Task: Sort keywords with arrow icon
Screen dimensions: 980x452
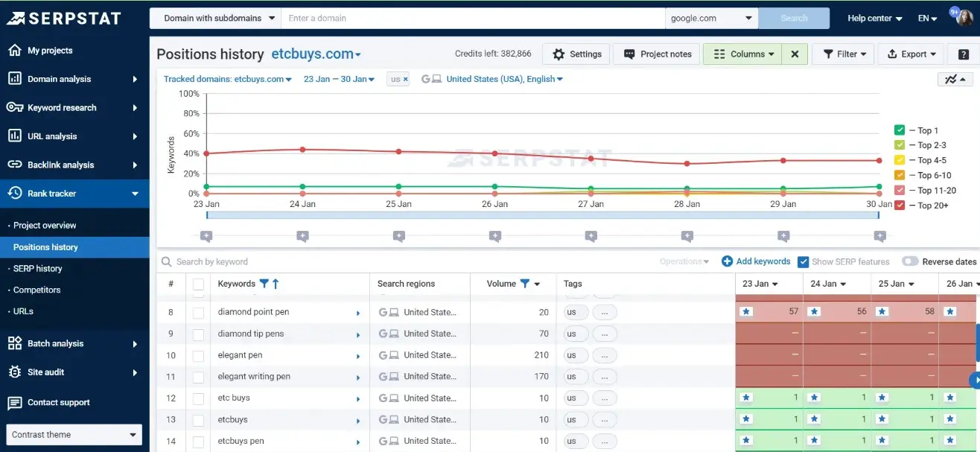Action: (276, 283)
